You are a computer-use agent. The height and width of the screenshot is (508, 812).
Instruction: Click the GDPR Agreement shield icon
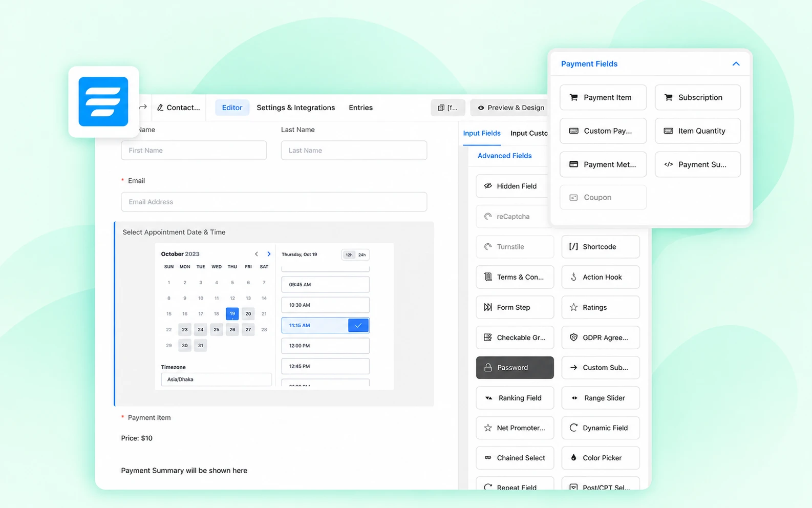pos(573,337)
